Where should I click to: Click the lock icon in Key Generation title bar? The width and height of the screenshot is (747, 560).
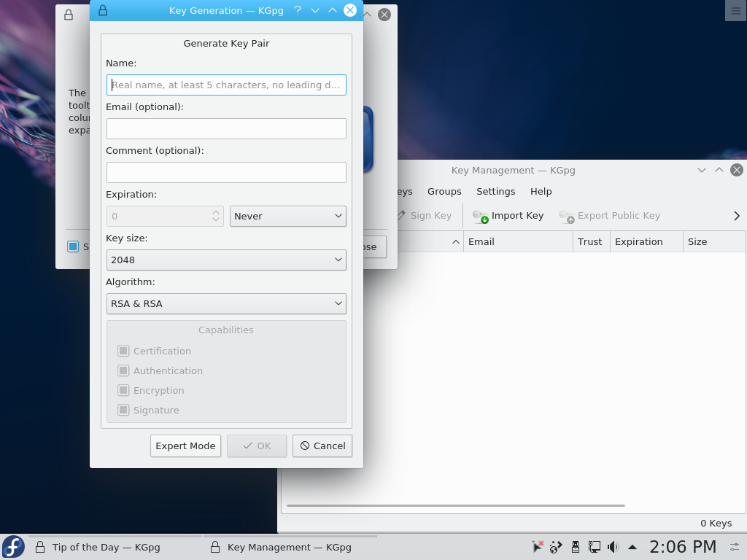pyautogui.click(x=102, y=10)
